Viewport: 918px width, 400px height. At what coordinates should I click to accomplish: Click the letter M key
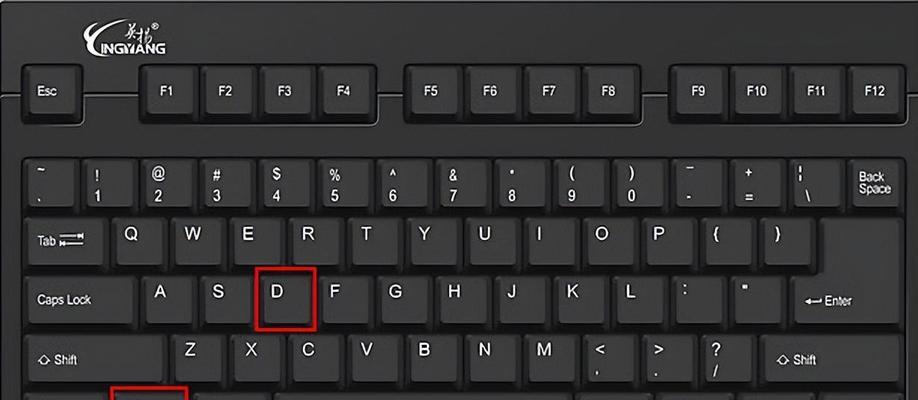pyautogui.click(x=550, y=361)
